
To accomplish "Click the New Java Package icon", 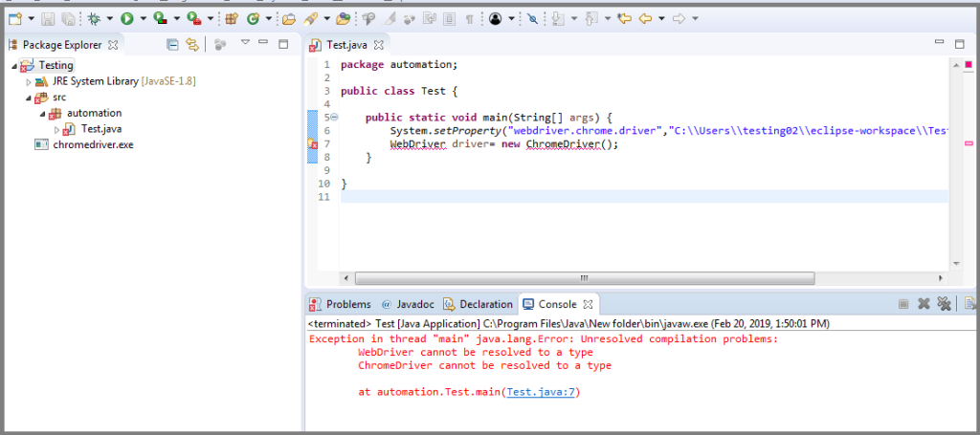I will (231, 18).
